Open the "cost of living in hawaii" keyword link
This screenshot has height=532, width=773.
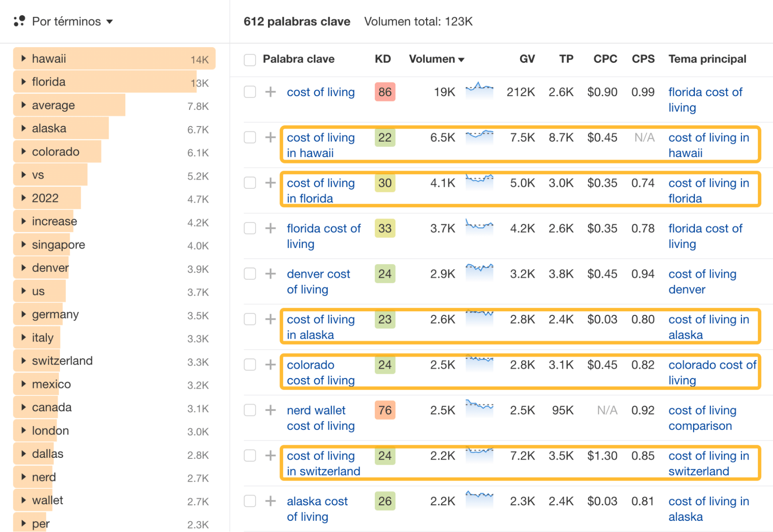tap(321, 145)
